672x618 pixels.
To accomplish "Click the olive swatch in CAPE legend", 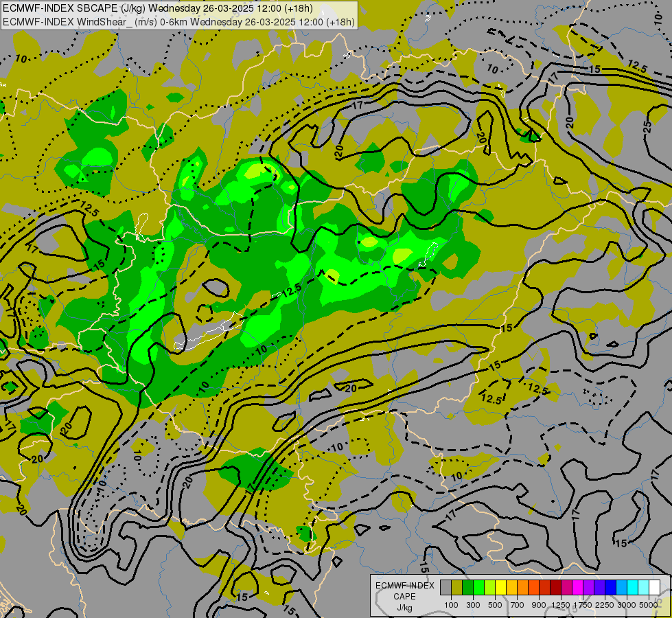I will (x=456, y=588).
